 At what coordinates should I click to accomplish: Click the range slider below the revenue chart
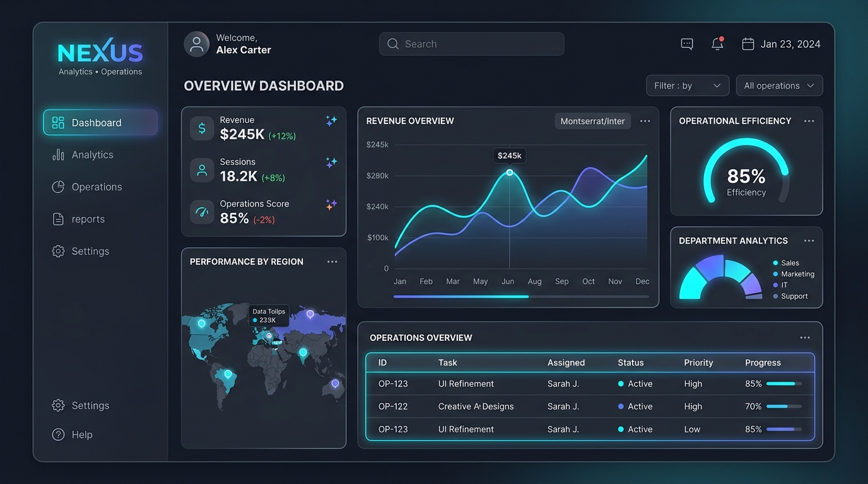tap(521, 296)
